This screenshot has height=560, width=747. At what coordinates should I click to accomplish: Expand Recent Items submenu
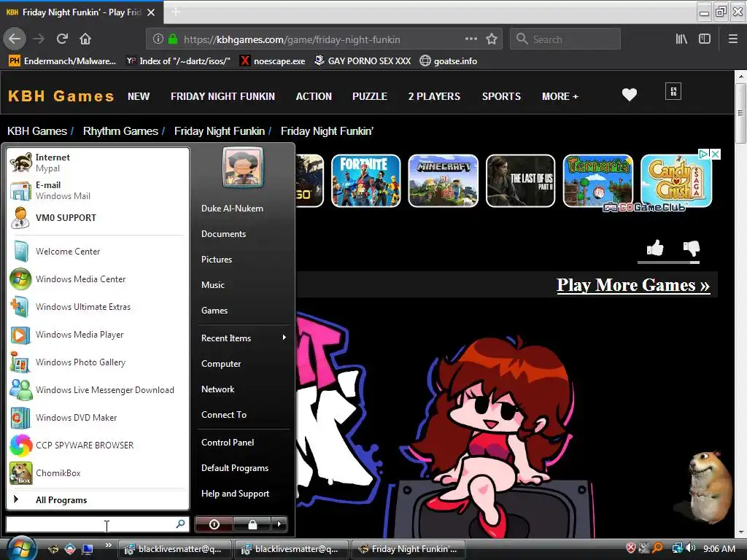pyautogui.click(x=244, y=338)
